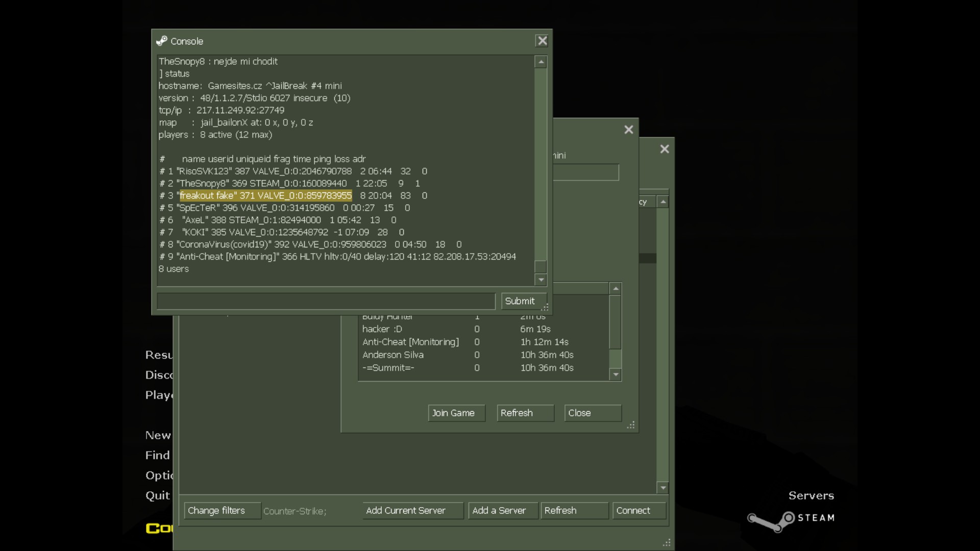Click Connect in server browser
The width and height of the screenshot is (980, 551).
(x=639, y=511)
